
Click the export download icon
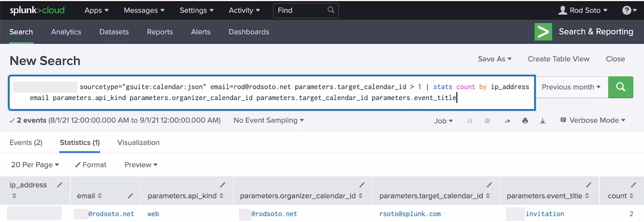point(543,121)
